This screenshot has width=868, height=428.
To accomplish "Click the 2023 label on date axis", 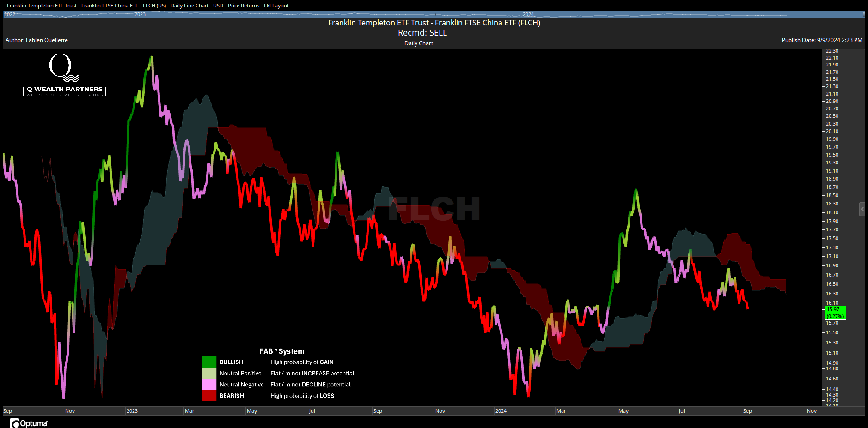I will coord(132,411).
